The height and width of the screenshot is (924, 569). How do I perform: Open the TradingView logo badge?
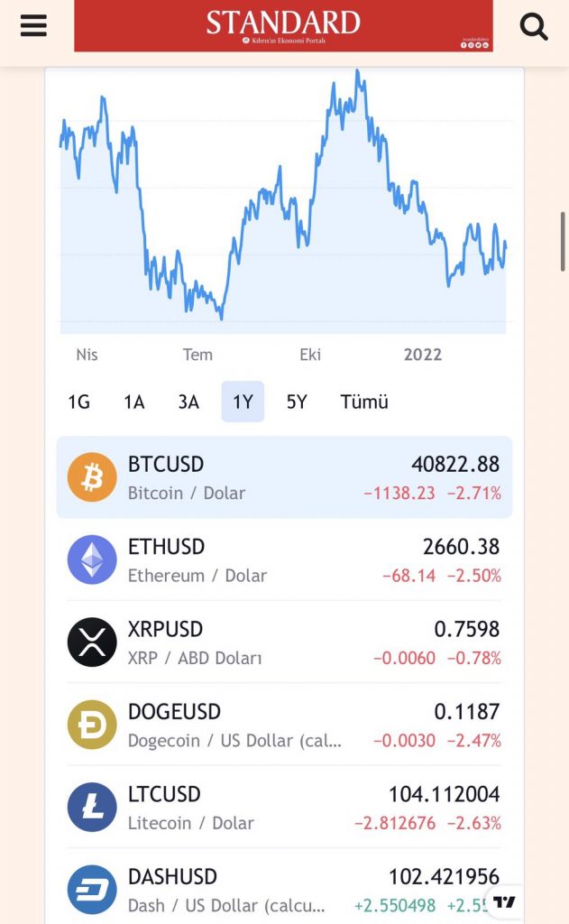505,901
